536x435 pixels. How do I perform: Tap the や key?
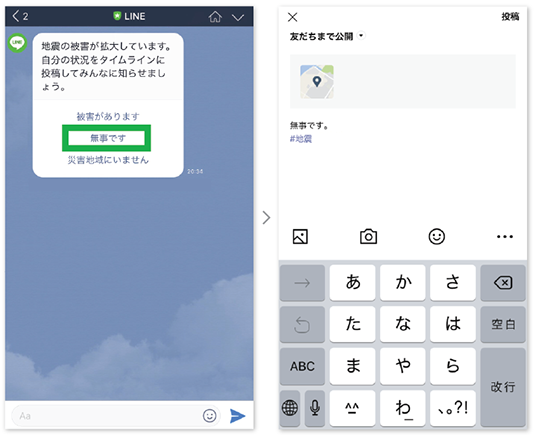(x=403, y=366)
